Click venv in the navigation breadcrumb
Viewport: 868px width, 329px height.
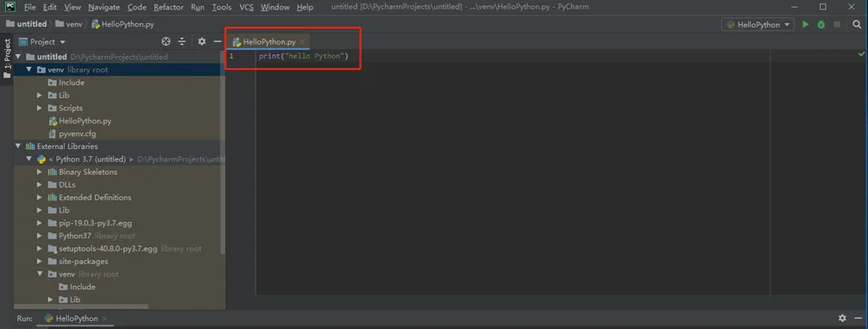(x=68, y=24)
